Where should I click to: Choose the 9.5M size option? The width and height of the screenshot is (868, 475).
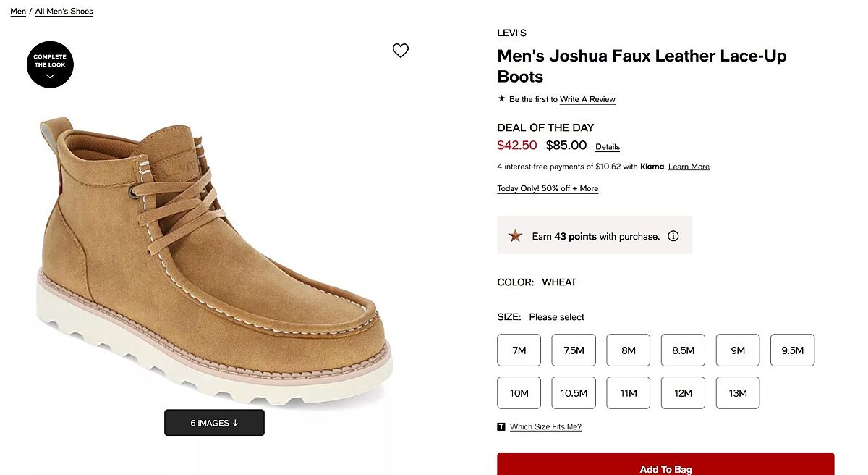coord(792,350)
